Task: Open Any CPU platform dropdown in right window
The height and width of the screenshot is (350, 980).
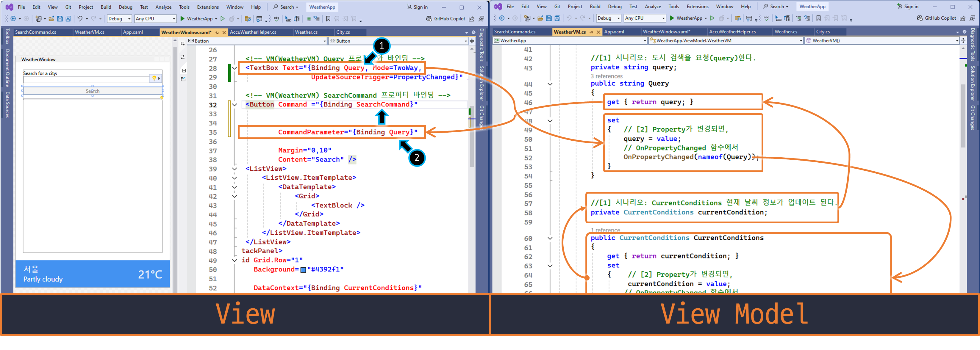Action: point(645,18)
